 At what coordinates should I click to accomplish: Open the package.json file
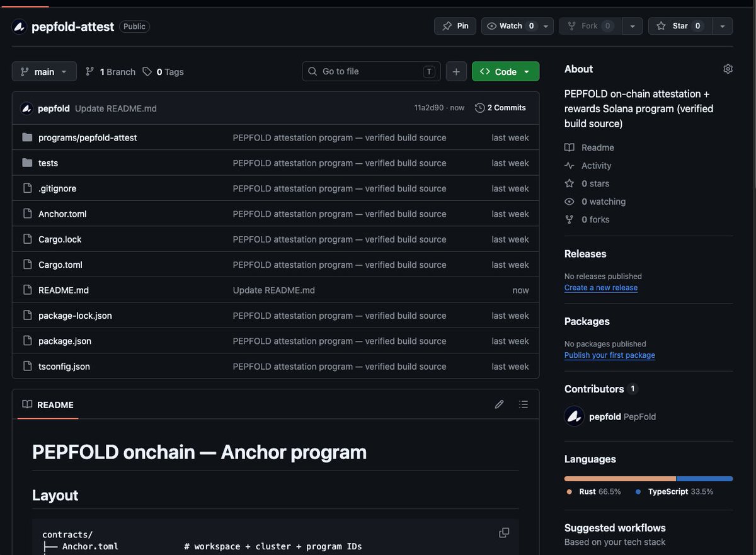click(x=65, y=341)
